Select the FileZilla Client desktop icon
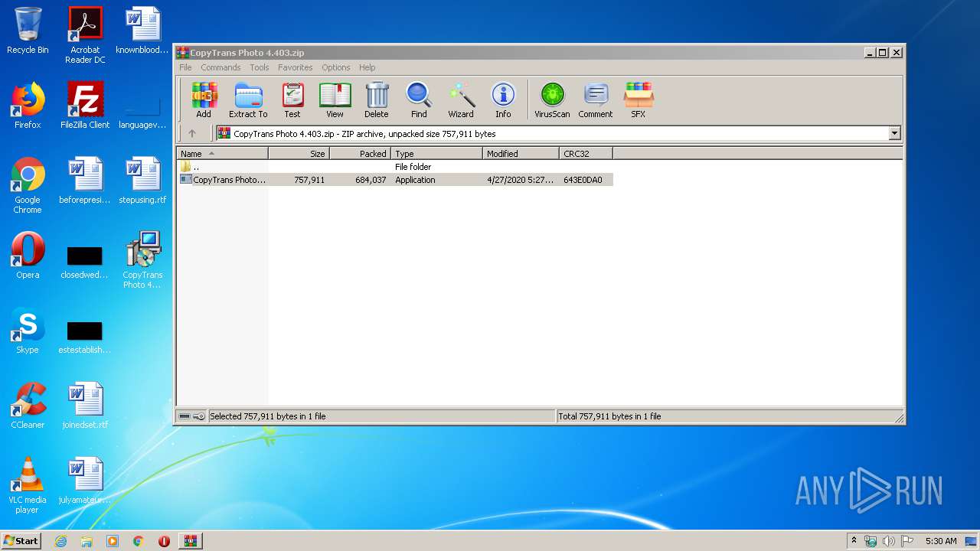Screen dimensions: 980x551 point(85,106)
